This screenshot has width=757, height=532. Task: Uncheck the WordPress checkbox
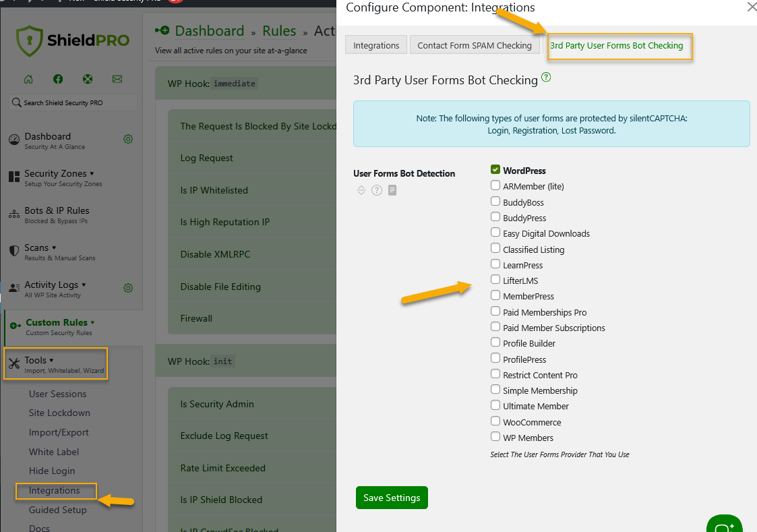pyautogui.click(x=495, y=169)
